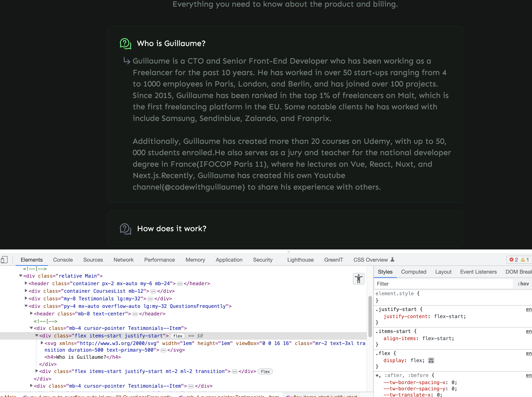Open the Layout sub-tab
Image resolution: width=532 pixels, height=397 pixels.
pyautogui.click(x=443, y=272)
